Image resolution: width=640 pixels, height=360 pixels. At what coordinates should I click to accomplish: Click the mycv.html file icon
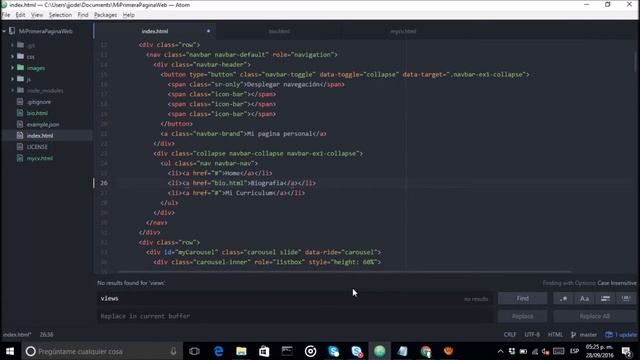click(x=20, y=158)
